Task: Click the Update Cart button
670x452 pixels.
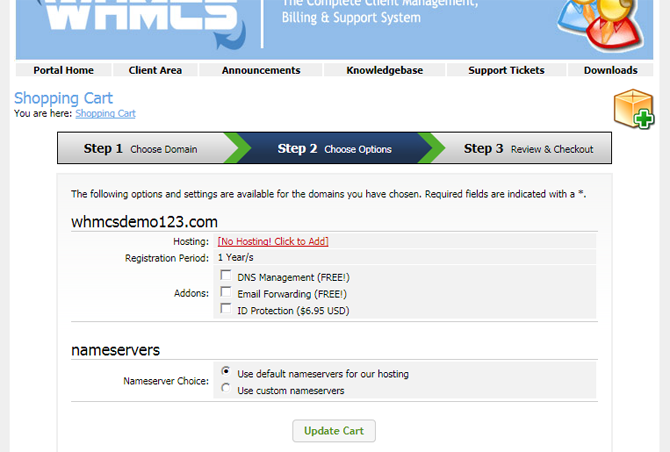Action: (x=334, y=431)
